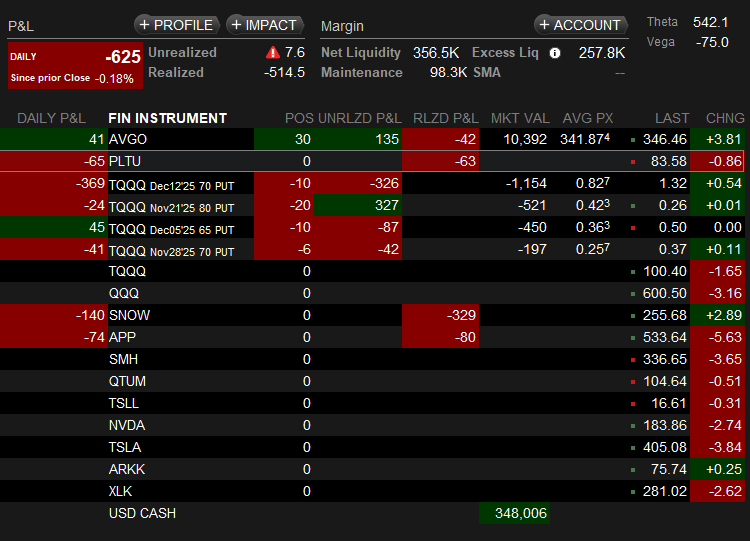Image resolution: width=750 pixels, height=541 pixels.
Task: Select TQQQ Nov21'25 80 PUT row
Action: click(372, 205)
